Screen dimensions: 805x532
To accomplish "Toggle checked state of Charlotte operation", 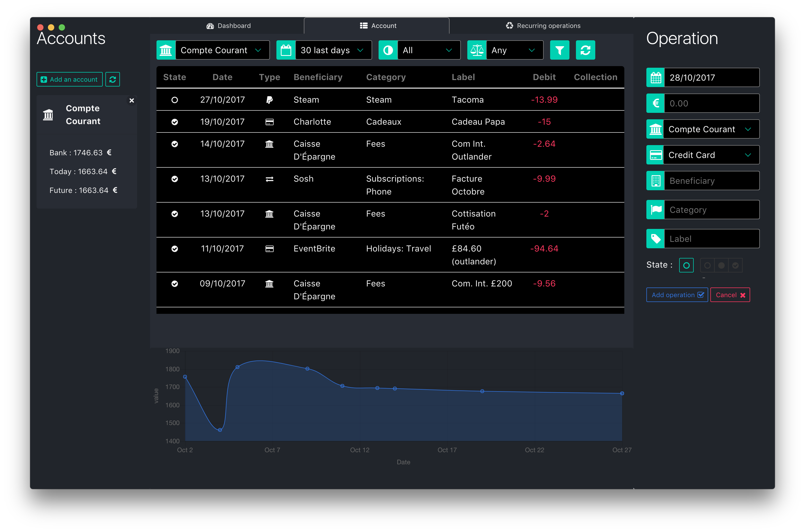I will click(x=174, y=122).
